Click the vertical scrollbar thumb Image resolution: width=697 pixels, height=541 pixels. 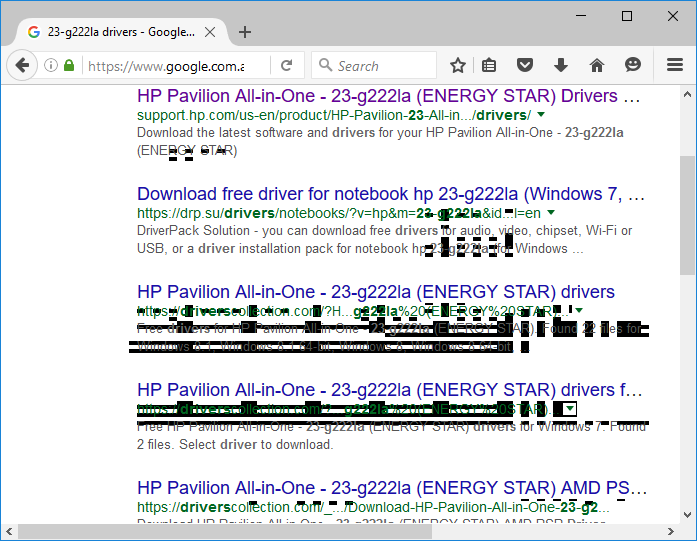coord(687,216)
